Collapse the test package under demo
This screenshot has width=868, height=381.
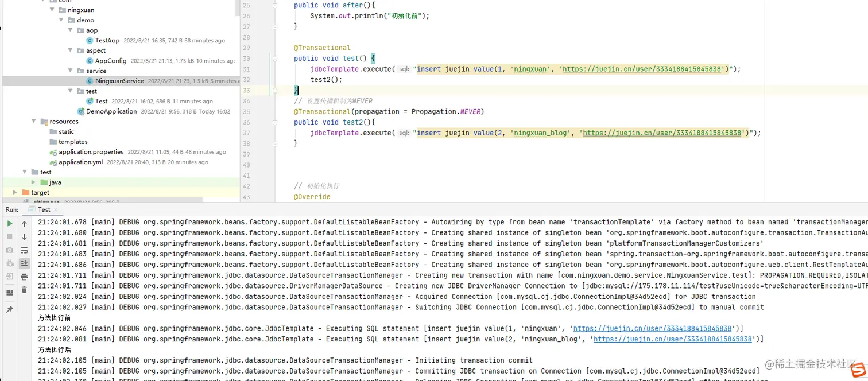(71, 91)
